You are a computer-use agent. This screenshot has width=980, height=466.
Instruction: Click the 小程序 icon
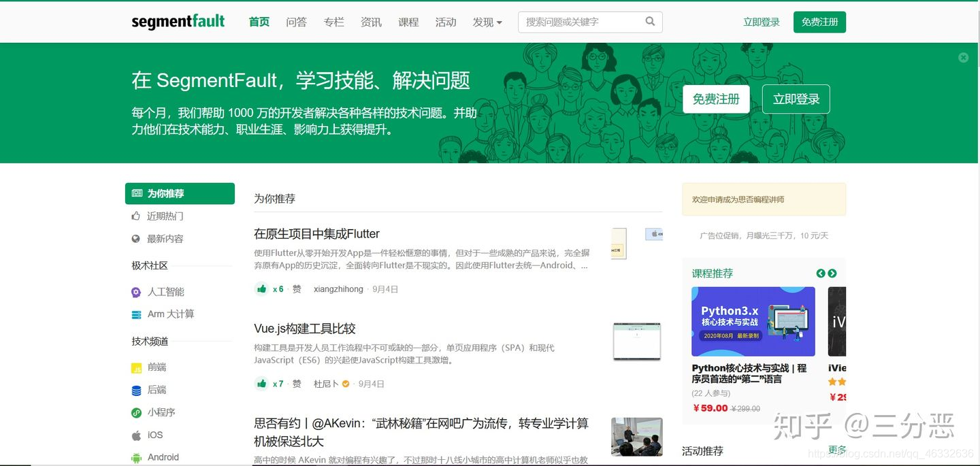pos(136,413)
